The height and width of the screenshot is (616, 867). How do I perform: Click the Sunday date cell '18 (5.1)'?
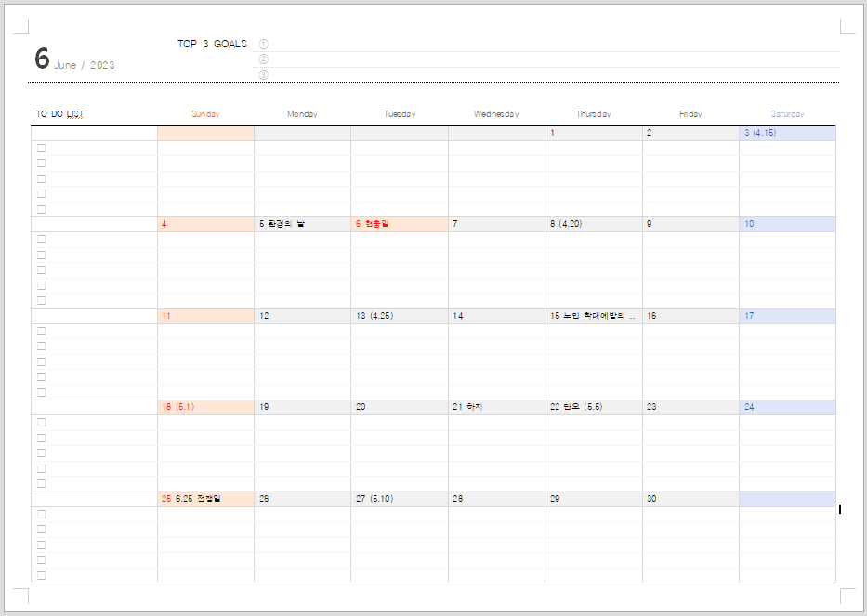point(205,408)
